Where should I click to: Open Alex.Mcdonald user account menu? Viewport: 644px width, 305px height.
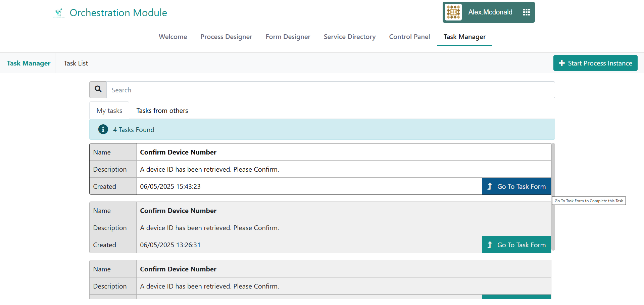pos(490,12)
